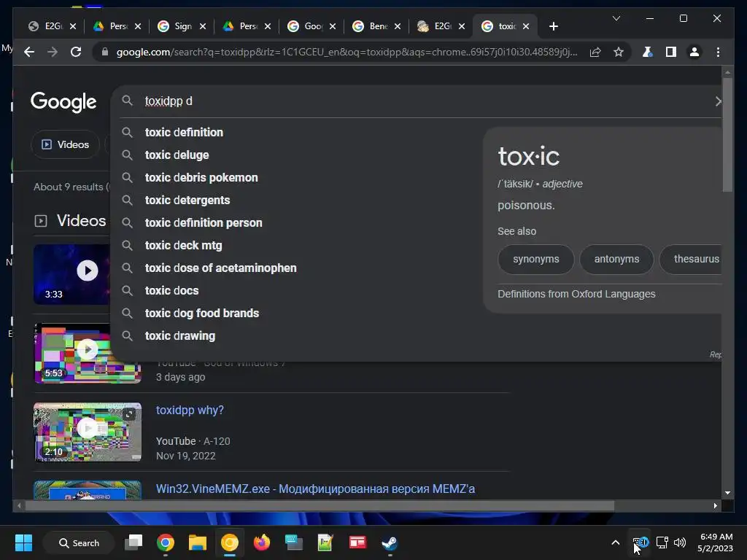Screen dimensions: 747x560
Task: Click the forward navigation arrow
Action: (53, 52)
